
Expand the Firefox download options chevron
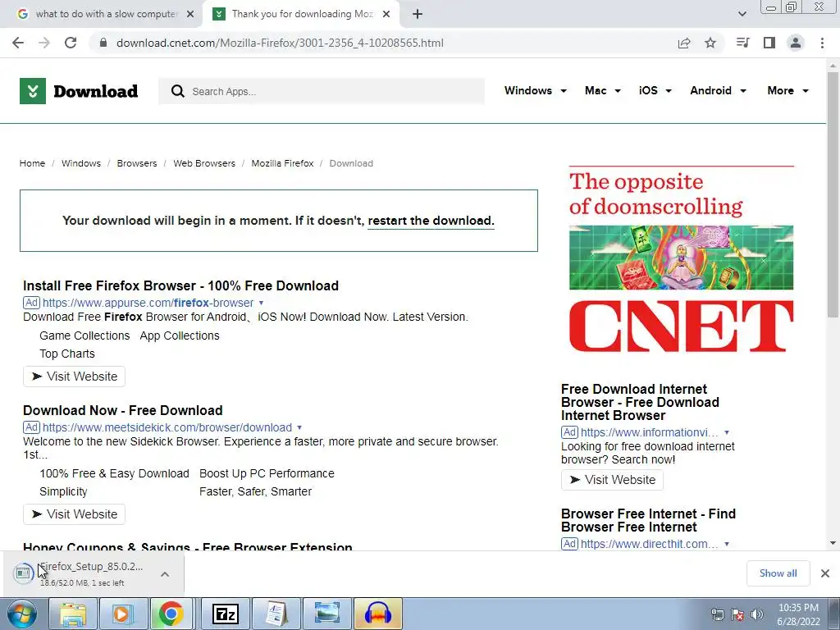pyautogui.click(x=165, y=573)
